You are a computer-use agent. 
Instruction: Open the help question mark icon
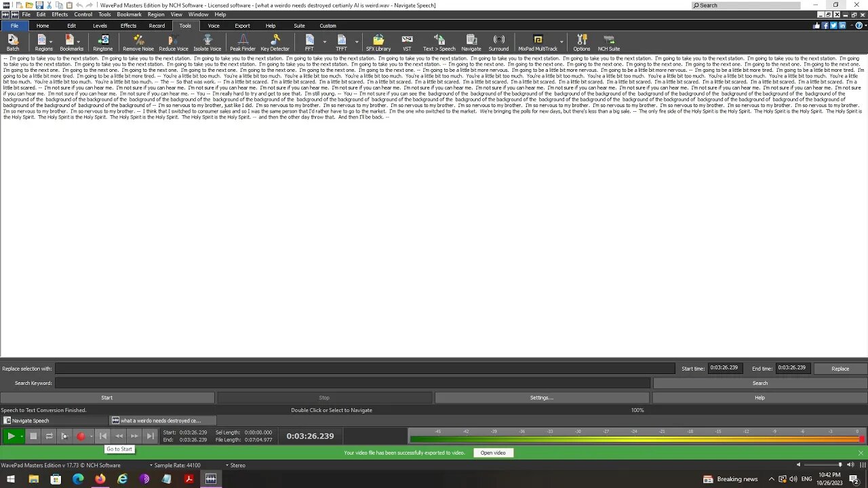[860, 26]
